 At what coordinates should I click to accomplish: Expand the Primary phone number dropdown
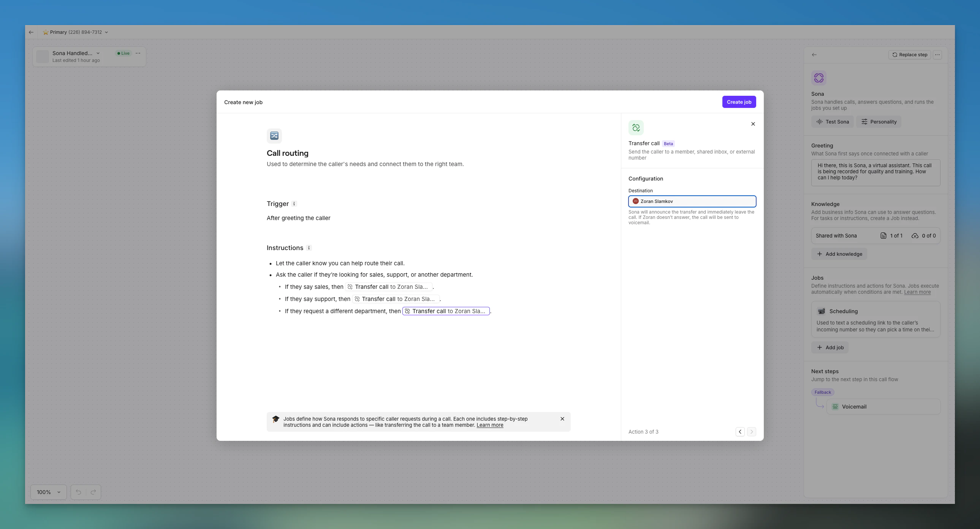click(x=106, y=32)
